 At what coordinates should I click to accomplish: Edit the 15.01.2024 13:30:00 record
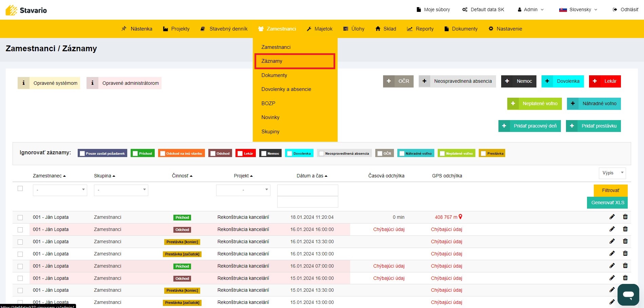tap(612, 290)
